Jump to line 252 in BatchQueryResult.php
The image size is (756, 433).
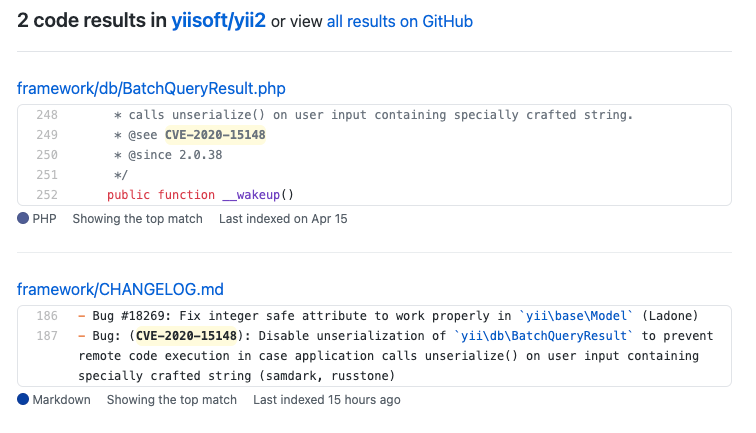tap(46, 195)
